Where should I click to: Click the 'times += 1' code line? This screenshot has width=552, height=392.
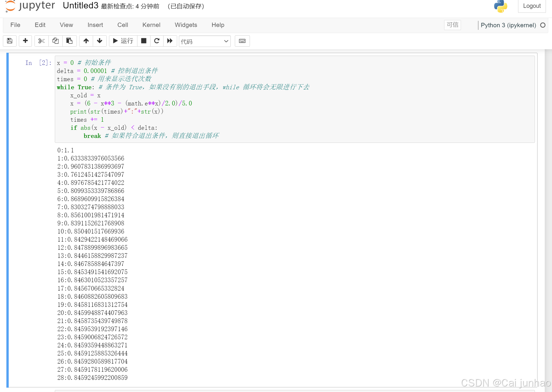point(87,119)
